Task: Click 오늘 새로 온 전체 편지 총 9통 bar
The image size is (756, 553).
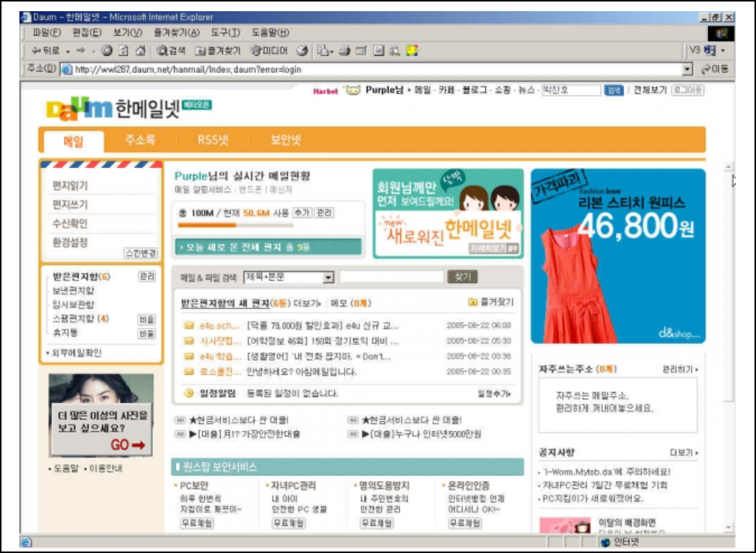Action: 269,247
